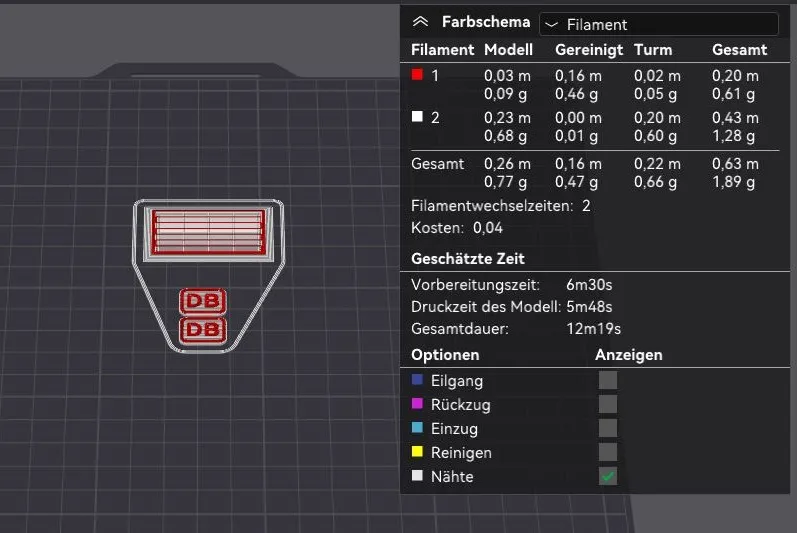797x533 pixels.
Task: Click the yellow Reinigen color icon
Action: [417, 451]
